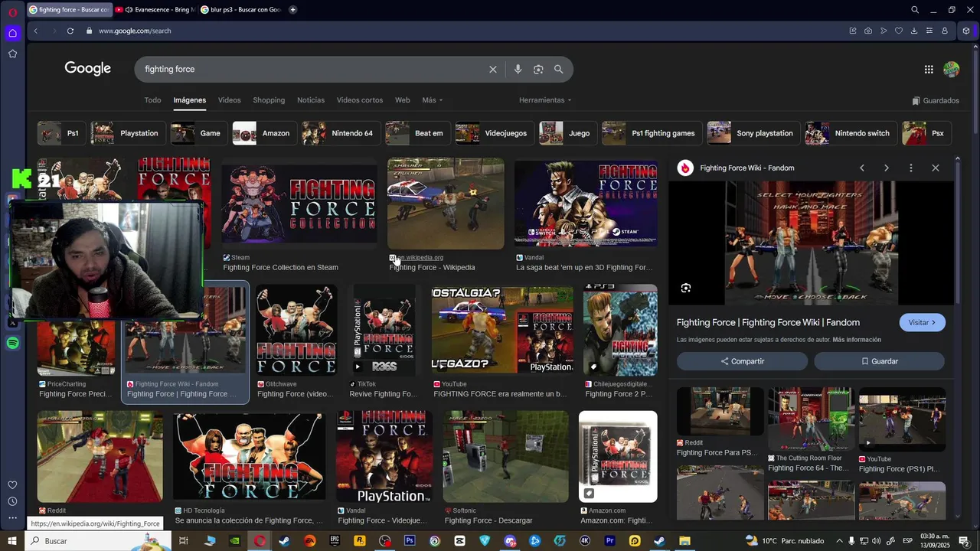Screen dimensions: 980x551
Task: Switch to the Videos results tab
Action: click(229, 100)
